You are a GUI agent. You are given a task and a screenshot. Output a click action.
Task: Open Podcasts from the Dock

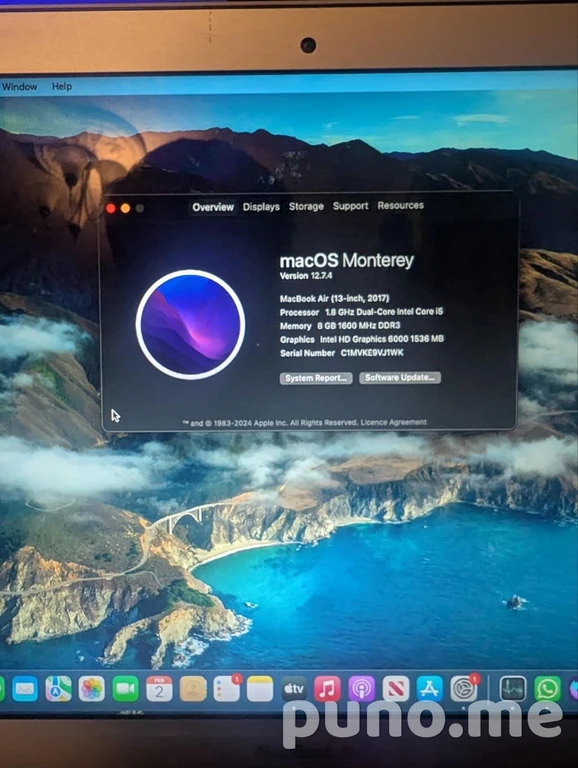tap(361, 689)
